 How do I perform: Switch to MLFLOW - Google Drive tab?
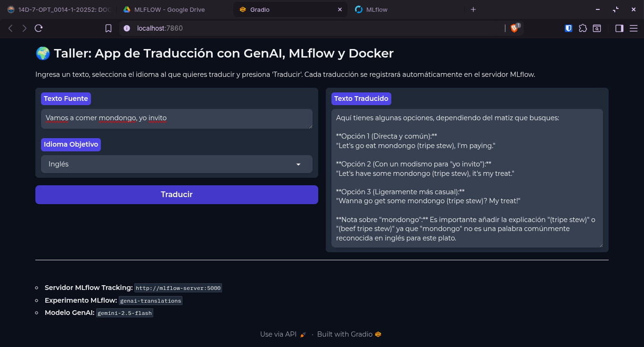[x=173, y=9]
